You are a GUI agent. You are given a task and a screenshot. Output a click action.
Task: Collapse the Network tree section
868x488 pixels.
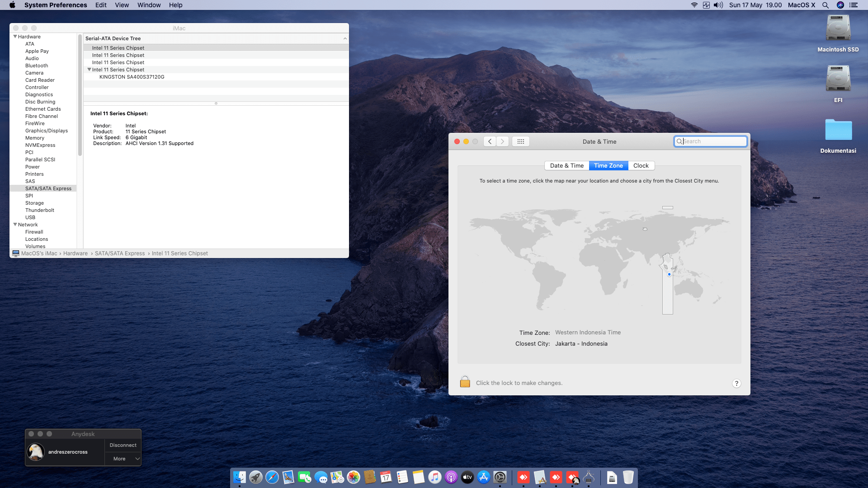pos(15,225)
